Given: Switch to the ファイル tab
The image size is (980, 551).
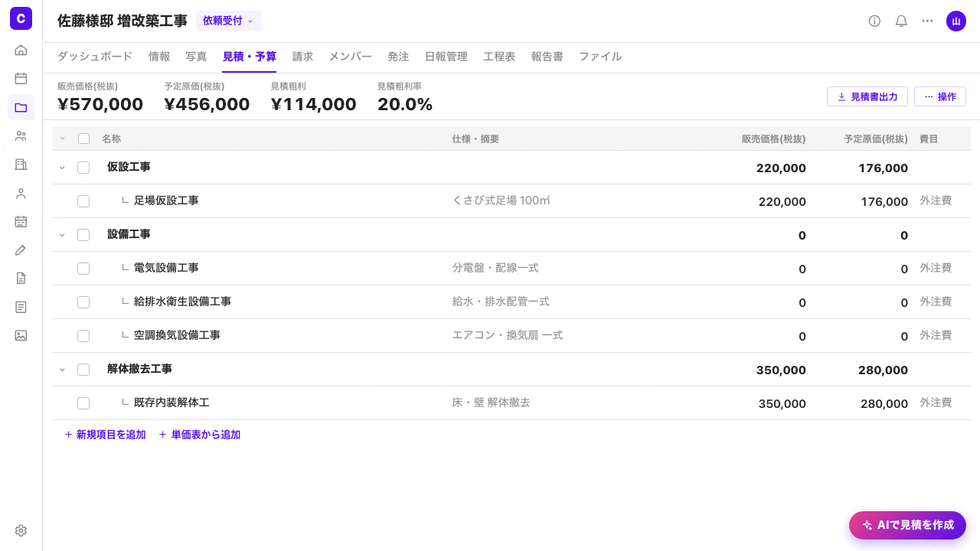Looking at the screenshot, I should 600,57.
